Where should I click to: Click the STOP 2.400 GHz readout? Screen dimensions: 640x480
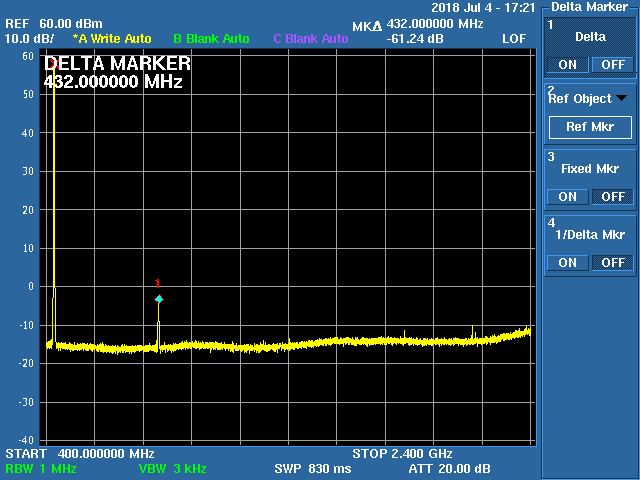coord(402,453)
